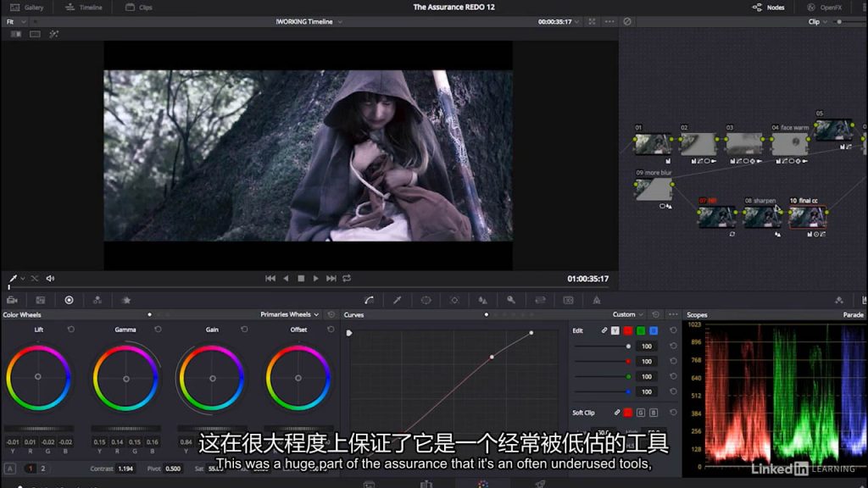Open the Power Window palette

[x=426, y=300]
